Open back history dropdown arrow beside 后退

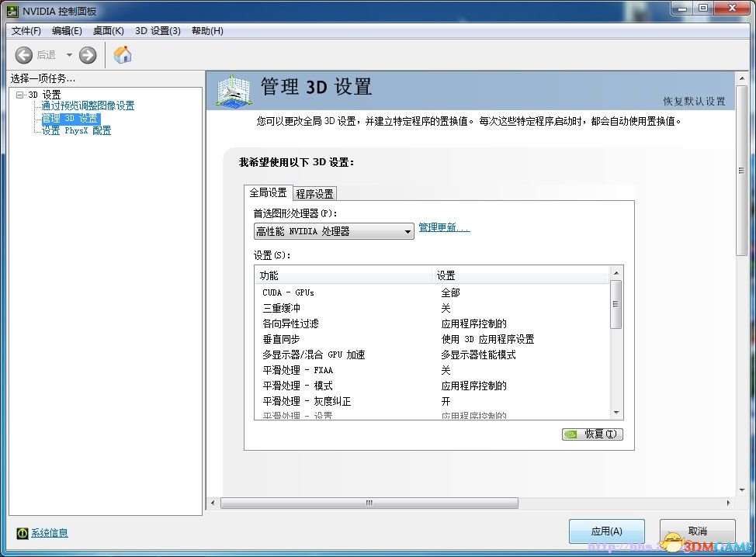click(69, 55)
